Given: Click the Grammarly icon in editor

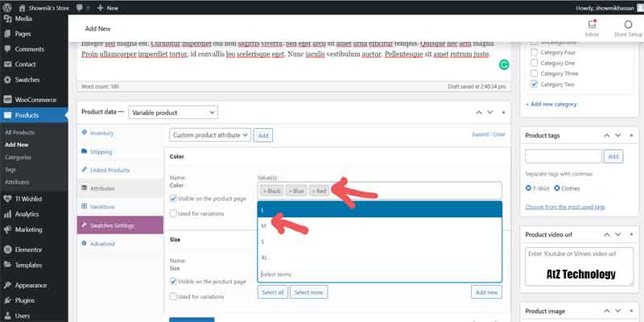Looking at the screenshot, I should point(504,64).
